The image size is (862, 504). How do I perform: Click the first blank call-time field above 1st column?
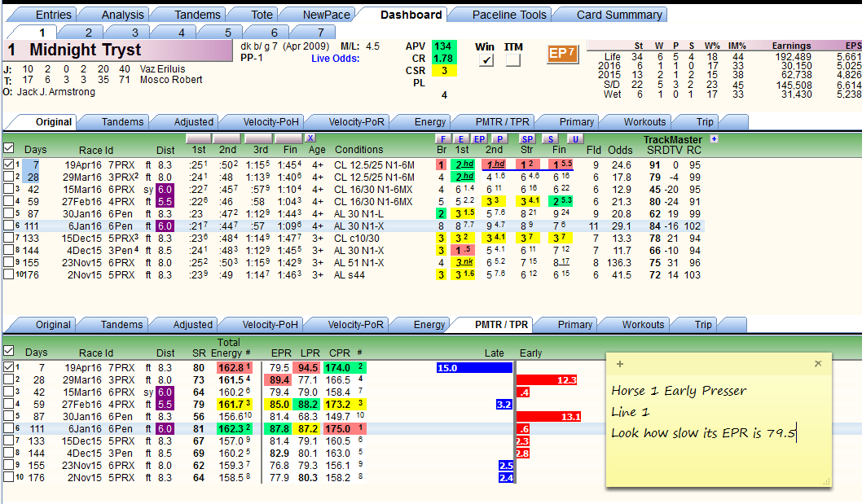pos(199,138)
